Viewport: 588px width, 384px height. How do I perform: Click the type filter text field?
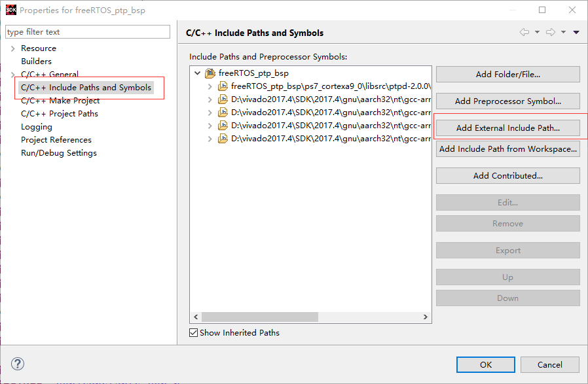(x=88, y=32)
